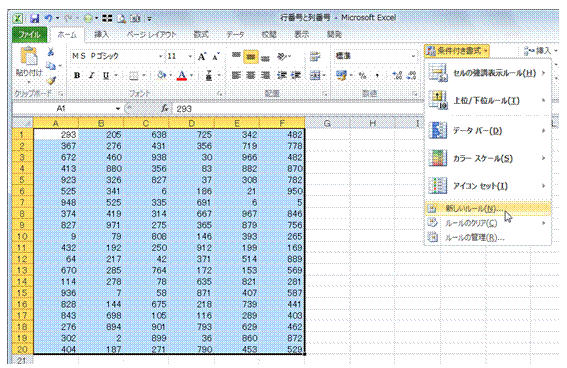
Task: Toggle wrap text button
Action: pyautogui.click(x=315, y=56)
